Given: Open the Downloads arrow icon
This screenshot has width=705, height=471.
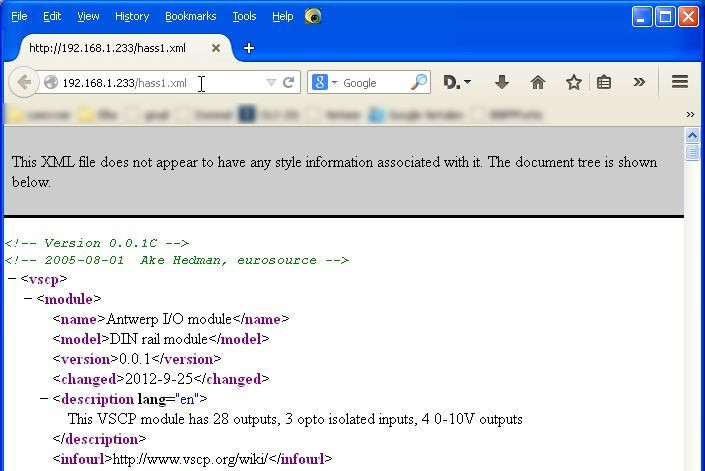Looking at the screenshot, I should point(502,83).
